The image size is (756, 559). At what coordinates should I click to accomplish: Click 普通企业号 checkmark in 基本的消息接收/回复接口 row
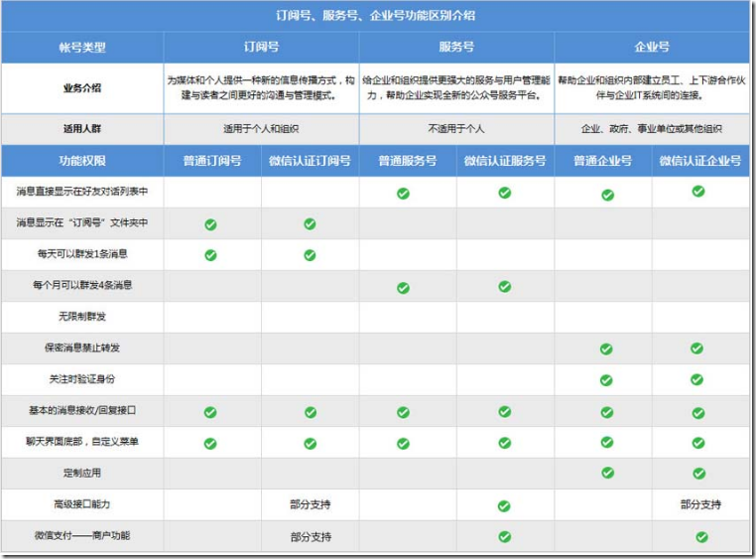click(607, 412)
